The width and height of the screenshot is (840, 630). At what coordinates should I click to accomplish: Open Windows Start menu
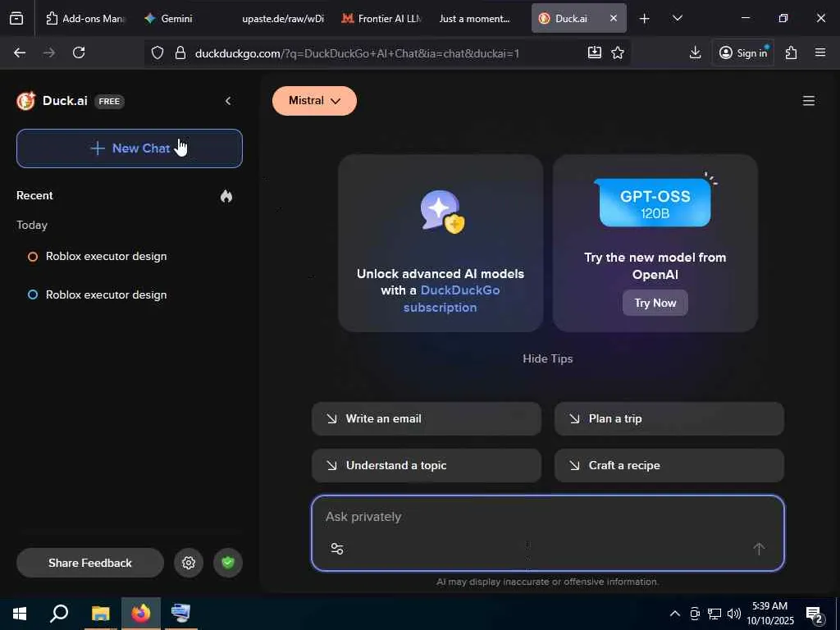pyautogui.click(x=20, y=614)
